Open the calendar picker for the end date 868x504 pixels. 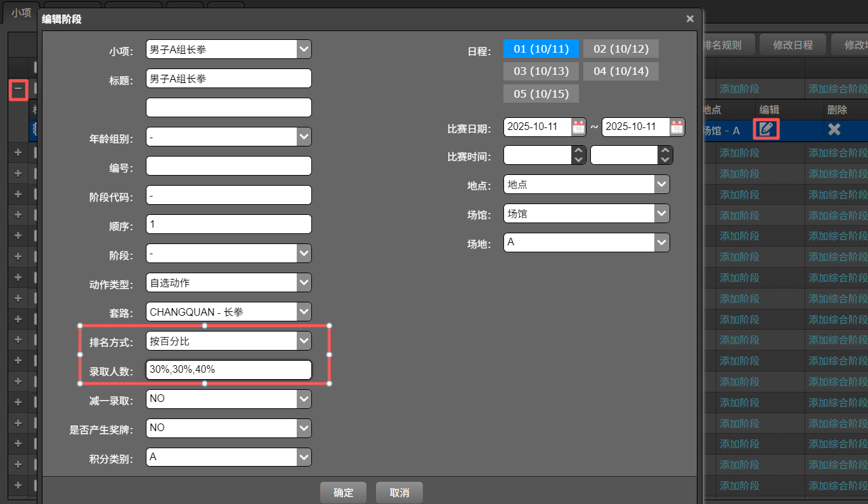click(677, 127)
